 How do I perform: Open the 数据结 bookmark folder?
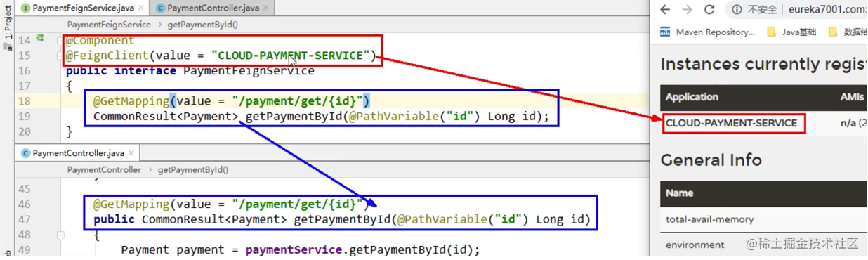click(x=848, y=32)
